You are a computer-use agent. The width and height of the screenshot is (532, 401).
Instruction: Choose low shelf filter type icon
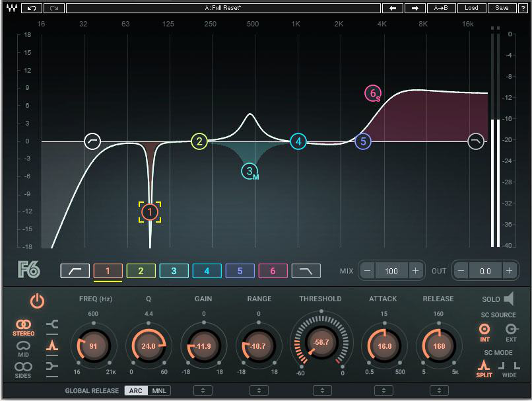(52, 324)
